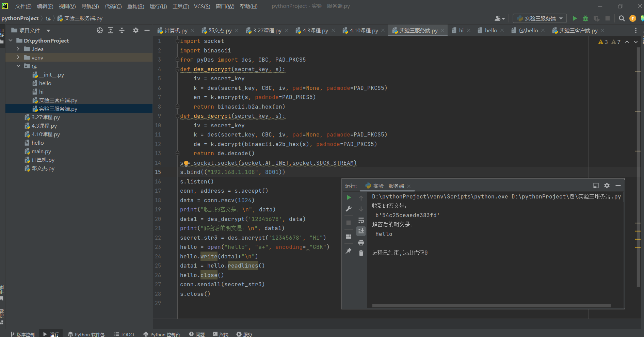Expand the .idea folder
This screenshot has width=644, height=337.
(x=18, y=49)
